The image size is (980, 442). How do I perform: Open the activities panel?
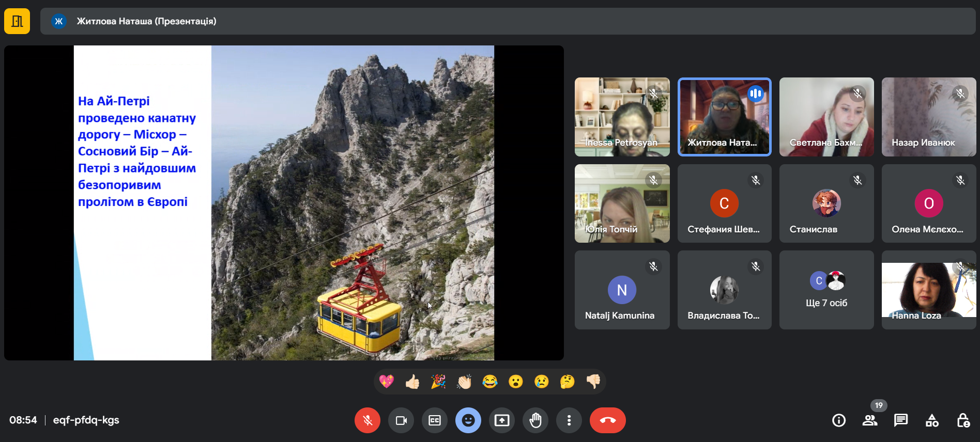pos(932,420)
